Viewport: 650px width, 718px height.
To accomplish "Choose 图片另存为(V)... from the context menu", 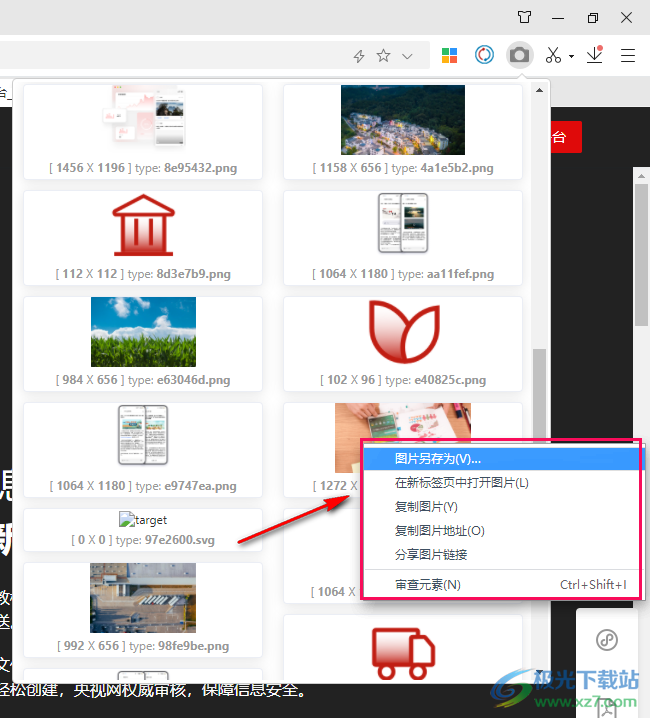I will point(502,458).
